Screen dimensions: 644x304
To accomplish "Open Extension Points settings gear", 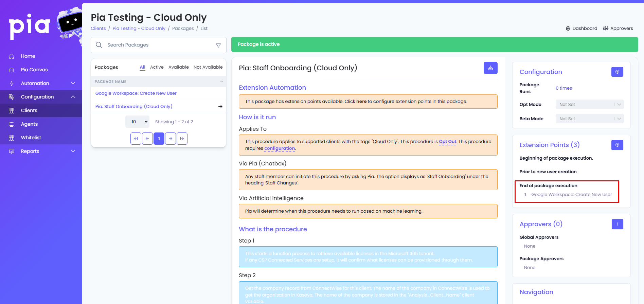I will (x=617, y=145).
